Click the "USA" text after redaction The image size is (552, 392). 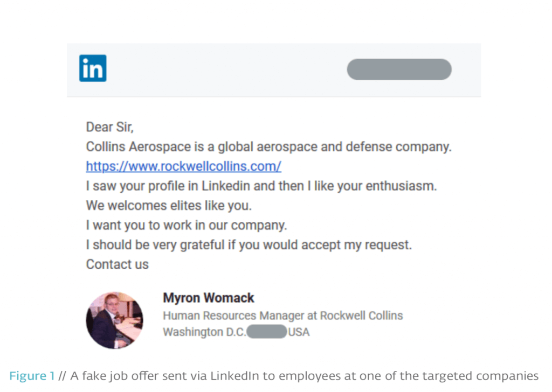[299, 332]
